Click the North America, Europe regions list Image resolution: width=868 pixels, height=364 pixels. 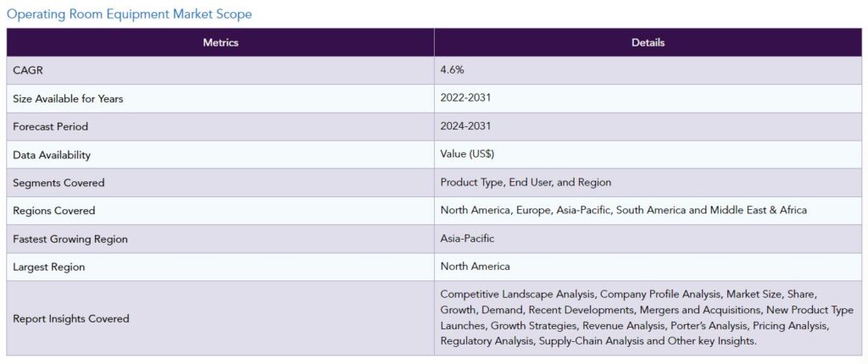pyautogui.click(x=623, y=210)
